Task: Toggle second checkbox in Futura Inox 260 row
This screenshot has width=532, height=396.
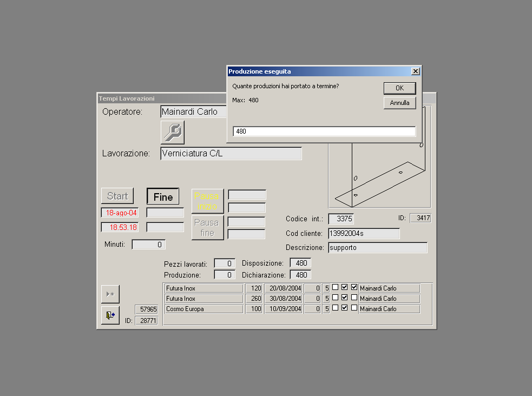Action: (345, 298)
